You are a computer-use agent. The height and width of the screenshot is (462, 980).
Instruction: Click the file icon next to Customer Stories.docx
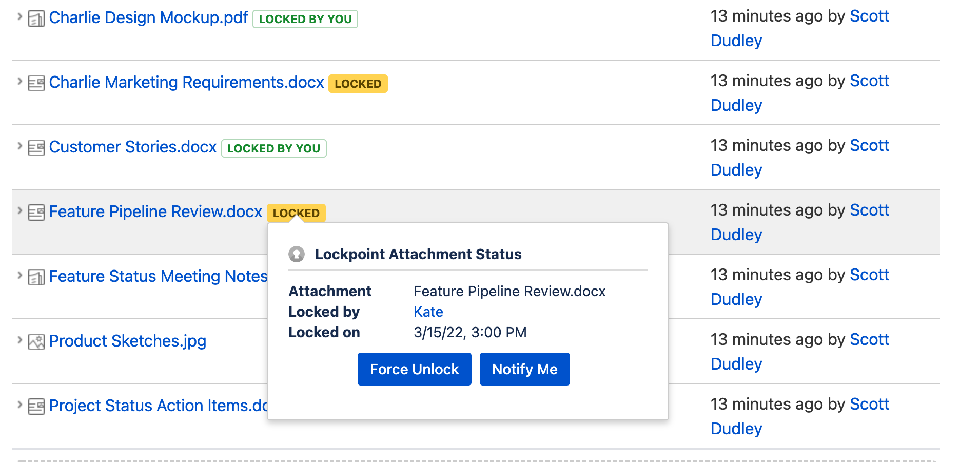pyautogui.click(x=36, y=148)
